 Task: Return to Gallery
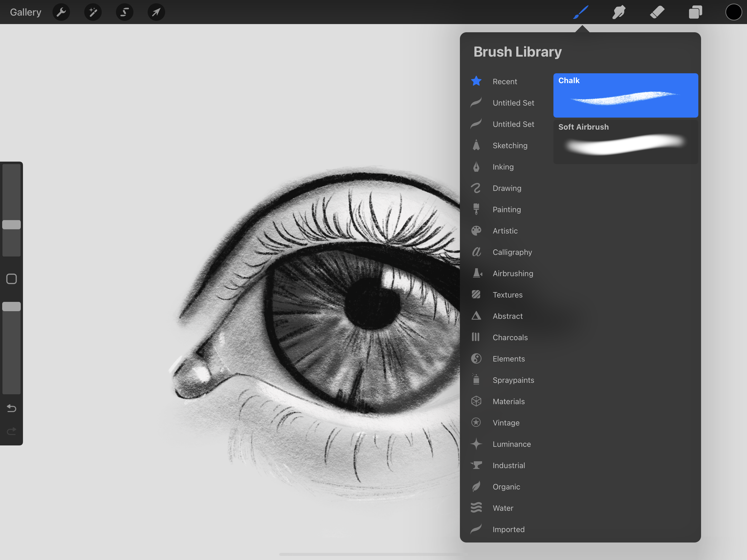[26, 12]
